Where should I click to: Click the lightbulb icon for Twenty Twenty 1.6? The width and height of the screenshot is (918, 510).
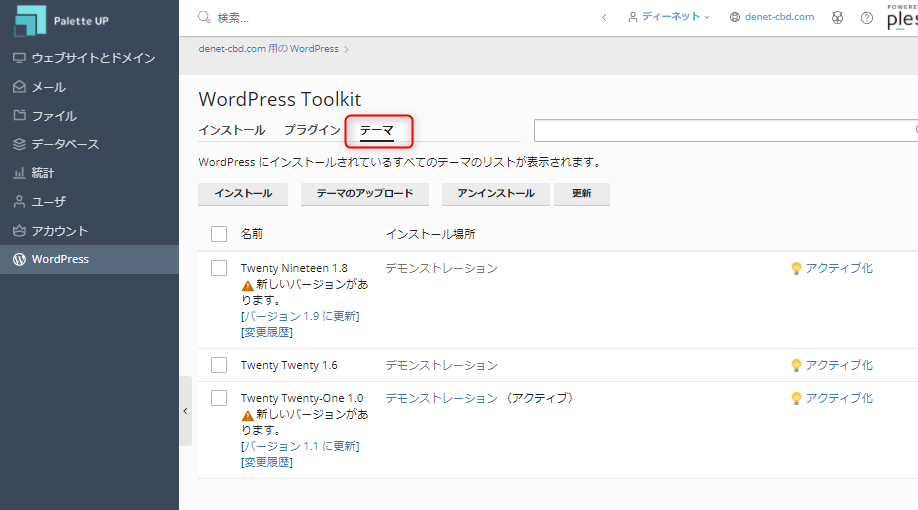point(796,365)
